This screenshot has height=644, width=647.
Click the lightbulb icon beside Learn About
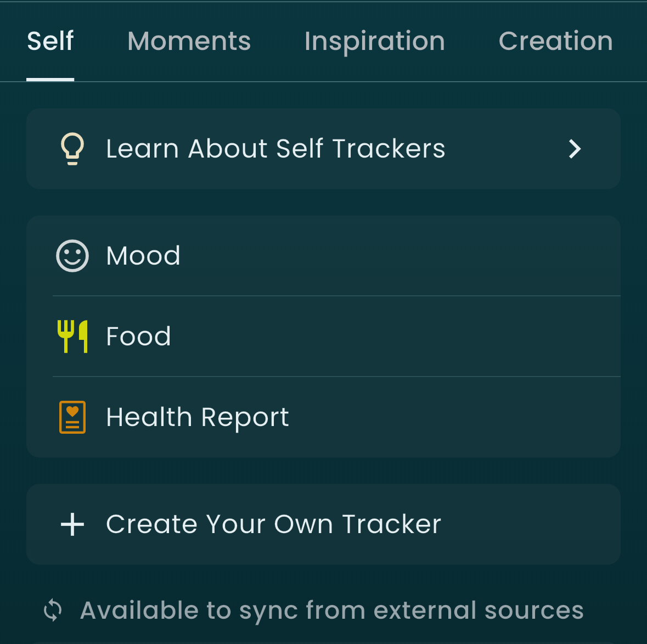pyautogui.click(x=72, y=149)
